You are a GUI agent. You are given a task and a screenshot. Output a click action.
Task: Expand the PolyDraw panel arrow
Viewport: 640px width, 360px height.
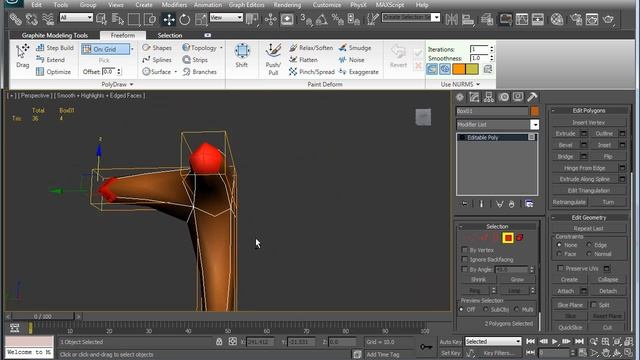[131, 84]
